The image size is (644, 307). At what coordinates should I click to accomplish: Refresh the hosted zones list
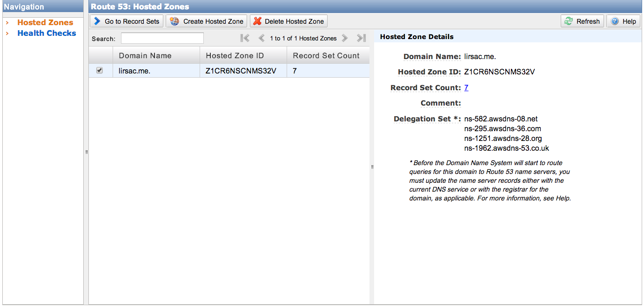[583, 21]
